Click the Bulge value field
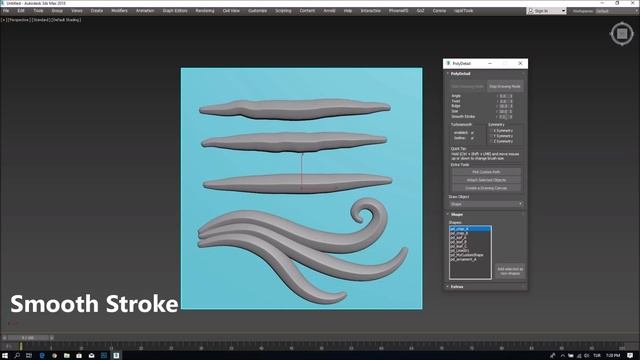 [x=503, y=106]
